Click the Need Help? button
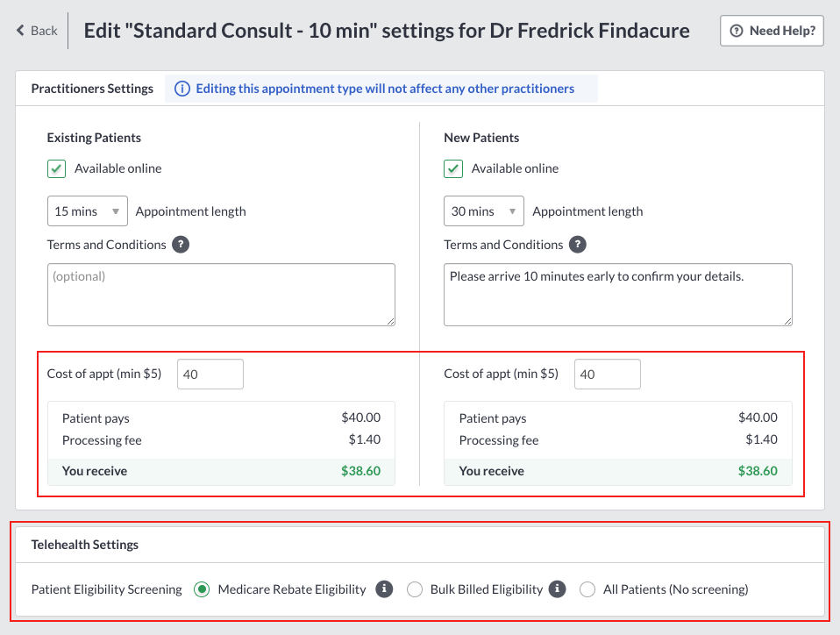 pyautogui.click(x=772, y=31)
